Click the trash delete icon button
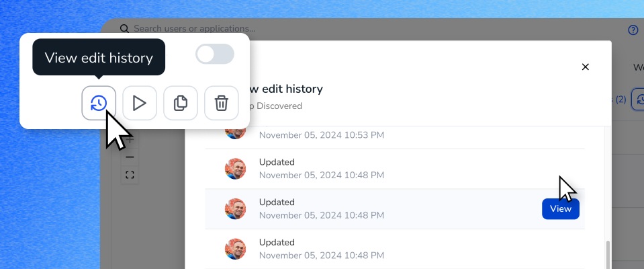 [x=222, y=103]
